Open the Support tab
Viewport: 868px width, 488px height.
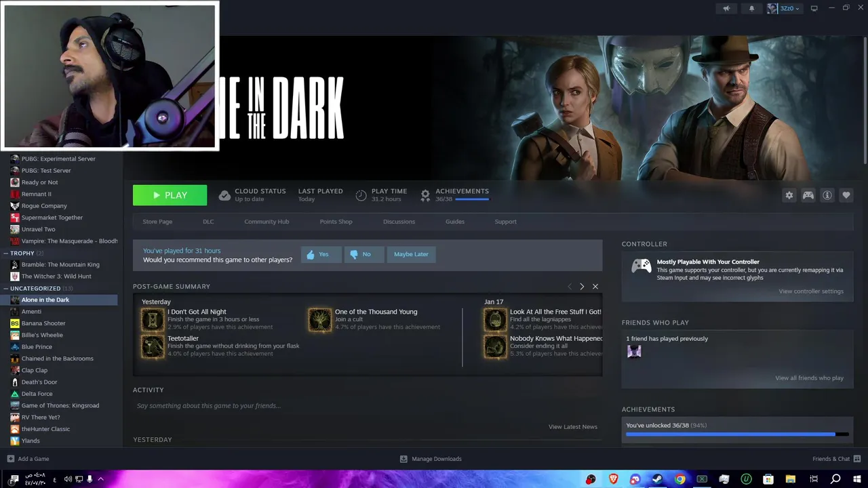point(505,222)
